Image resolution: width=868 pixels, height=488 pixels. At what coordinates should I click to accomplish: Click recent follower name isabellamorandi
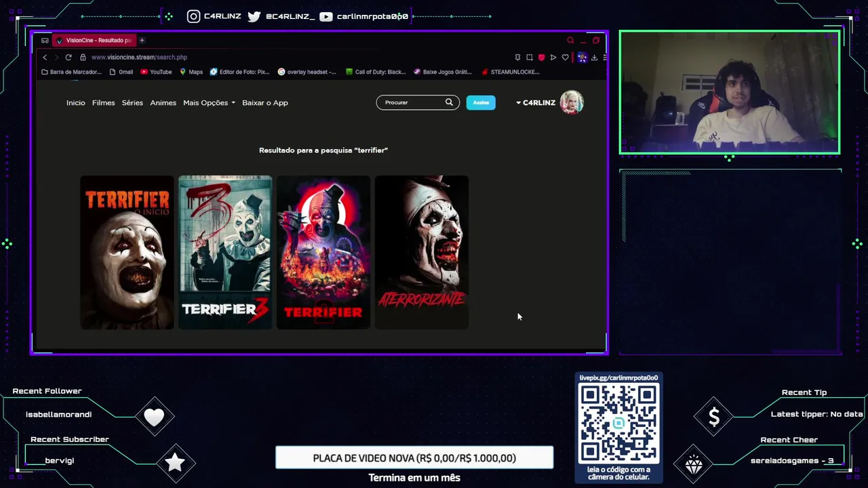pyautogui.click(x=58, y=414)
